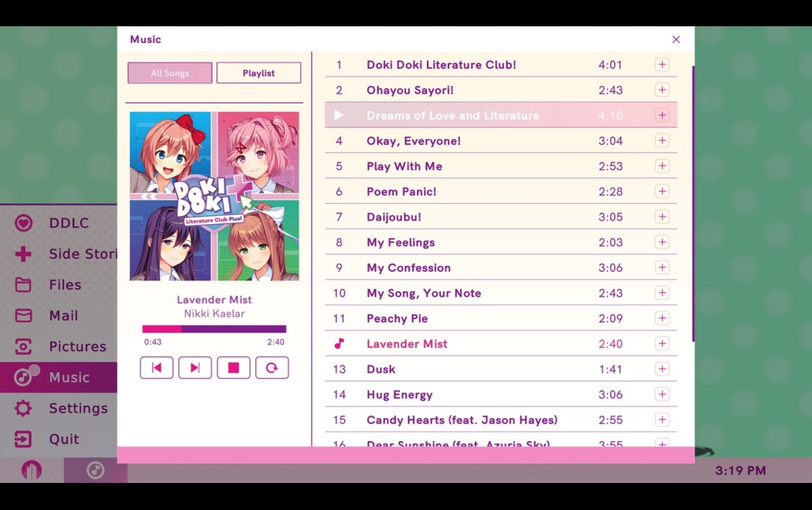Play Poem Panic! track
Screen dimensions: 812x510
click(501, 192)
